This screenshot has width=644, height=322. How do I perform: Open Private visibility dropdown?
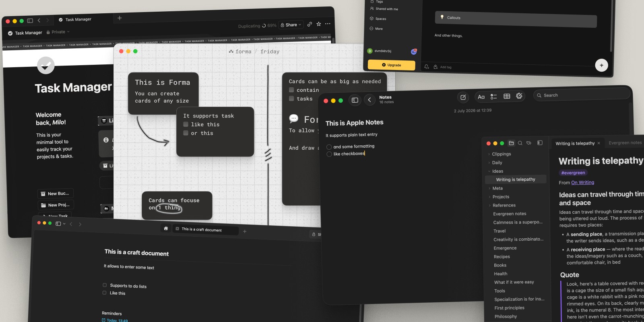(58, 32)
